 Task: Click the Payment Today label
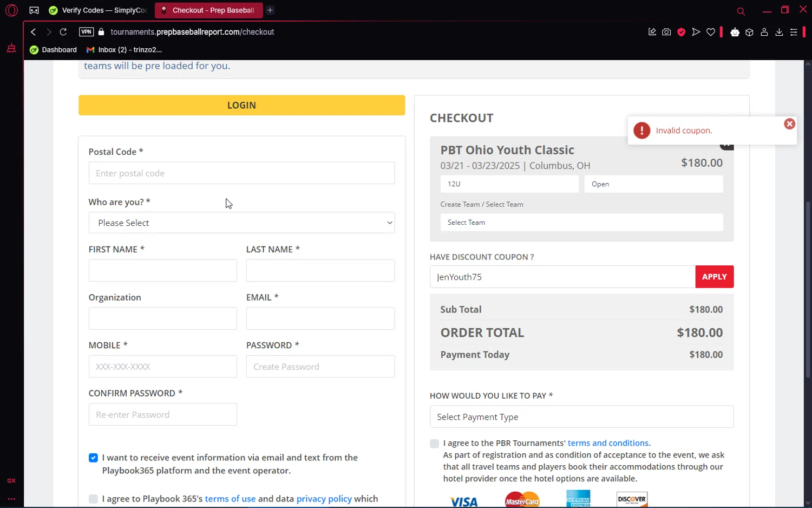point(475,355)
